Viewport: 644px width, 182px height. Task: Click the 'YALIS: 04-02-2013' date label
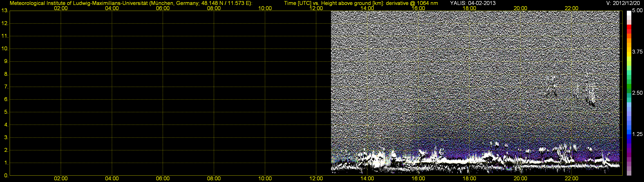click(473, 3)
